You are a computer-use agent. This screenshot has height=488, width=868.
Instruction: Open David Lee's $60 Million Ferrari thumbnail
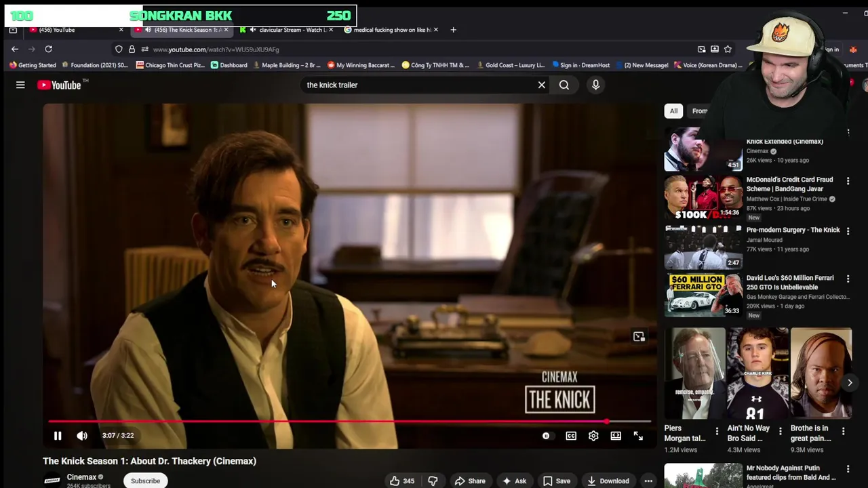(x=703, y=295)
